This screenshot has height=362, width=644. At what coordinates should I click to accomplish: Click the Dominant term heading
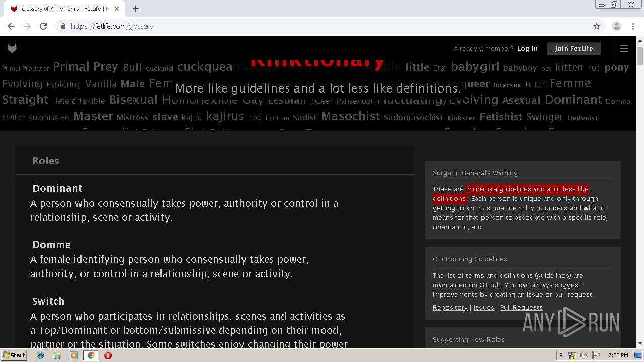tap(57, 188)
